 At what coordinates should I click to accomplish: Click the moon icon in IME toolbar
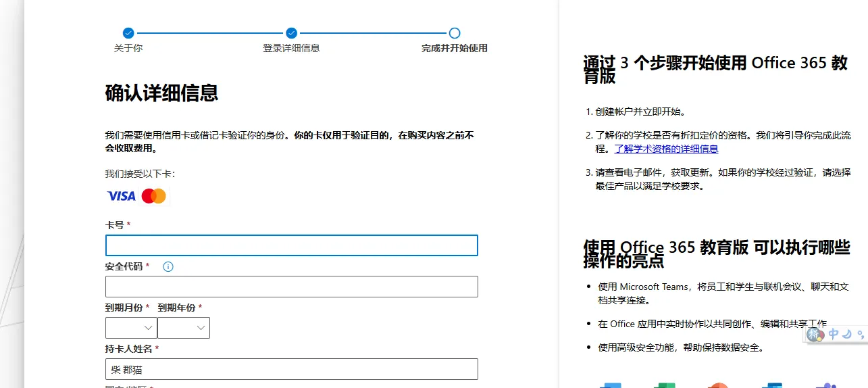point(847,333)
